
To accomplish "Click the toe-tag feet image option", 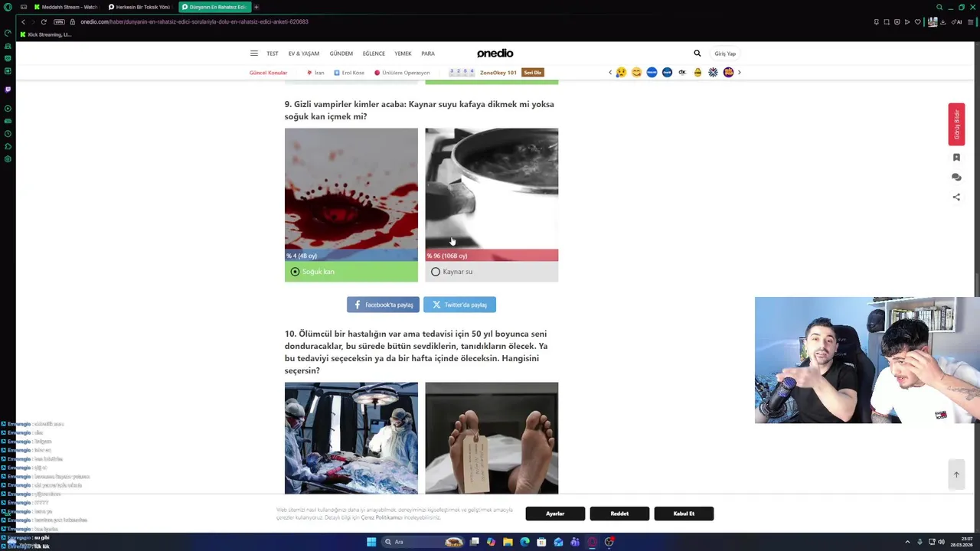I will click(492, 438).
